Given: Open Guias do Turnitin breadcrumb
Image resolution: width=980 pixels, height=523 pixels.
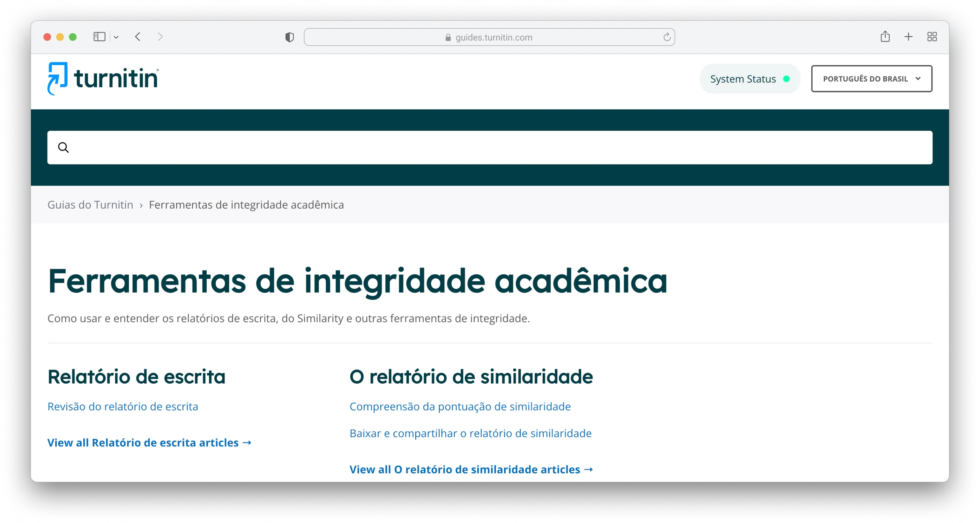Looking at the screenshot, I should [x=90, y=205].
